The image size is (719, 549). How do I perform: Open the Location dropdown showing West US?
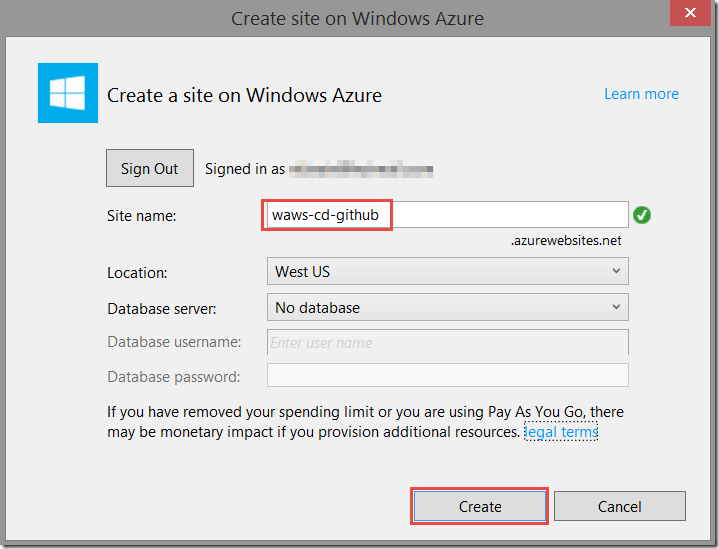point(448,271)
